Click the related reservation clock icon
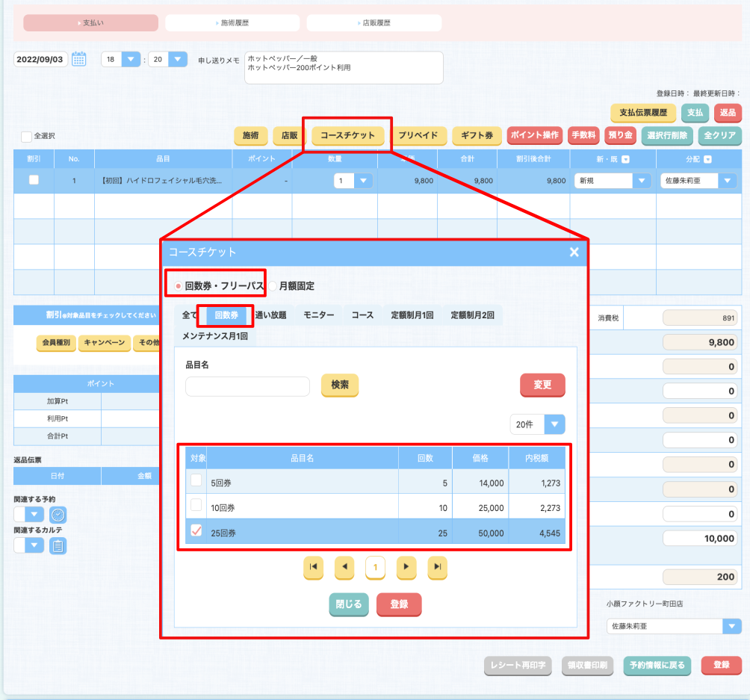 (58, 515)
